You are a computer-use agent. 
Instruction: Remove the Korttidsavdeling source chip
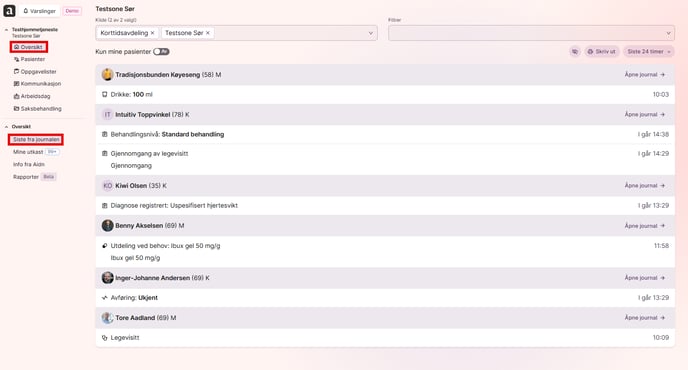pos(152,33)
